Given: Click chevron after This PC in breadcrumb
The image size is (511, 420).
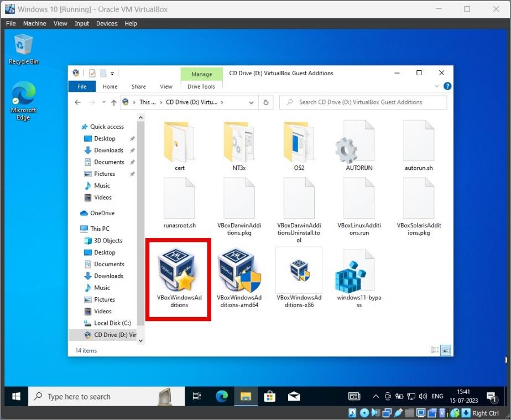Looking at the screenshot, I should click(161, 102).
